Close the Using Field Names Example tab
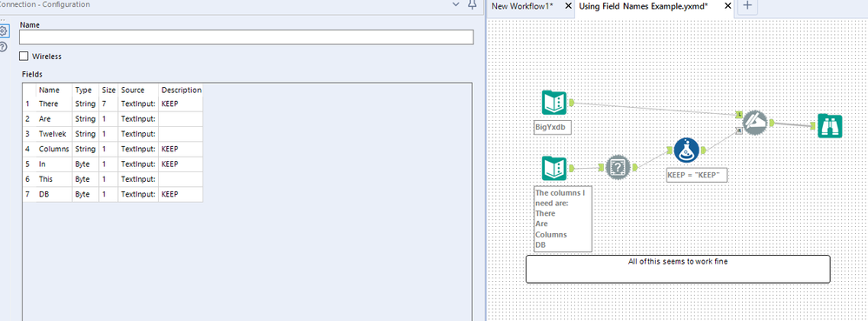 (x=728, y=6)
